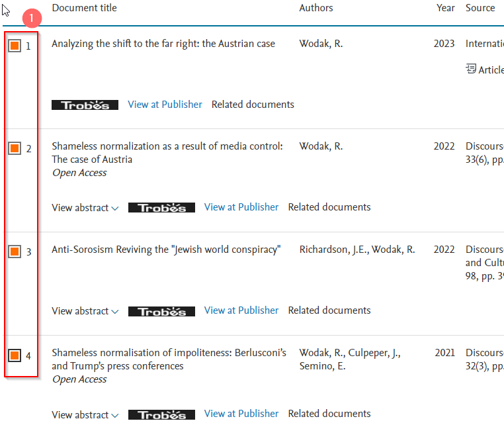Open author Richardson, J.E. profile link
Viewport: 504px width, 423px height.
coord(333,250)
